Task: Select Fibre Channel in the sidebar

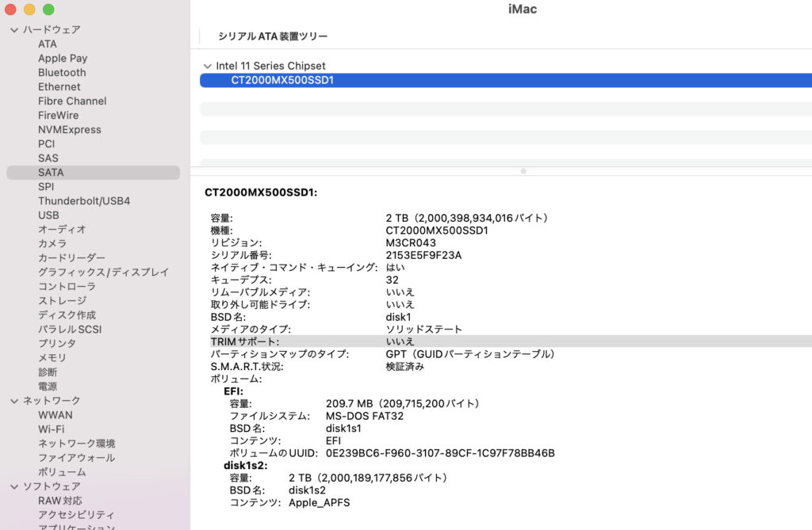Action: (72, 101)
